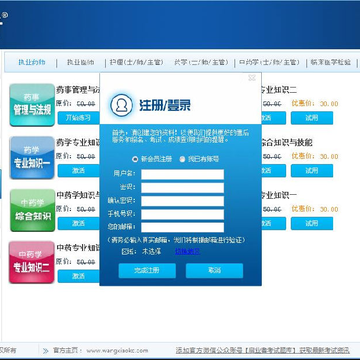Click the www.wangxiaokc.com homepage address
Viewport: 360px width, 360px height.
point(117,351)
